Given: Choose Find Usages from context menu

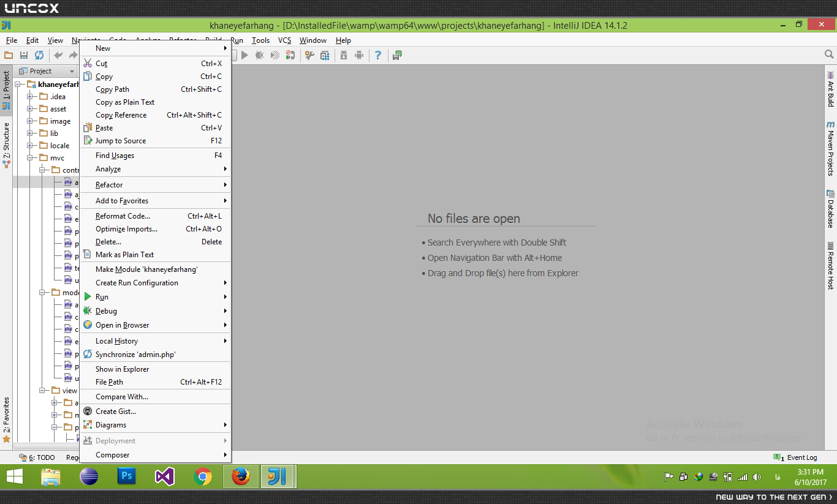Looking at the screenshot, I should 156,156.
